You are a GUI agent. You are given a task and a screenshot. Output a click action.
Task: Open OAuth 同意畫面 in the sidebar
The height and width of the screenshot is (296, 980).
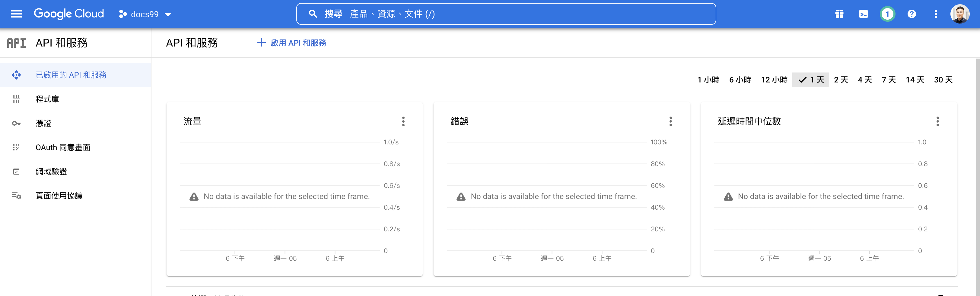pos(63,147)
